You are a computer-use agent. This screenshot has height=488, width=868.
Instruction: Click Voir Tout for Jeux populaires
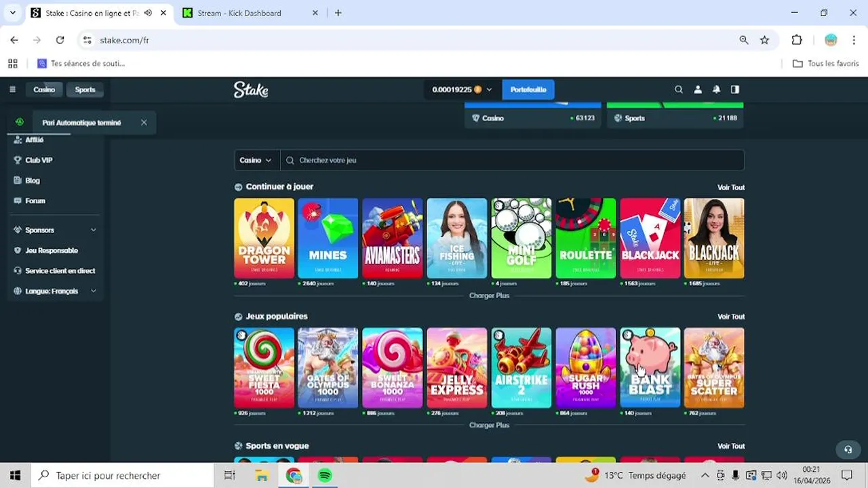click(731, 317)
